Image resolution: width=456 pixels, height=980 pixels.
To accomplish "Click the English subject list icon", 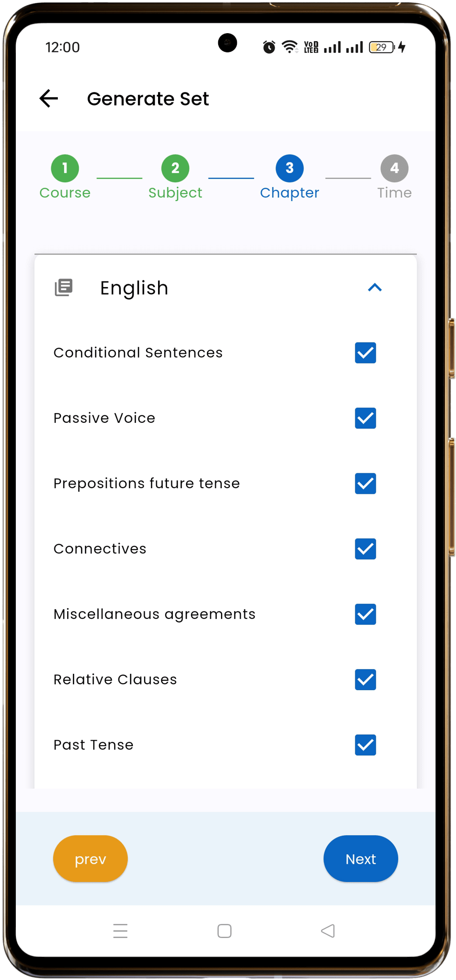I will (x=64, y=287).
